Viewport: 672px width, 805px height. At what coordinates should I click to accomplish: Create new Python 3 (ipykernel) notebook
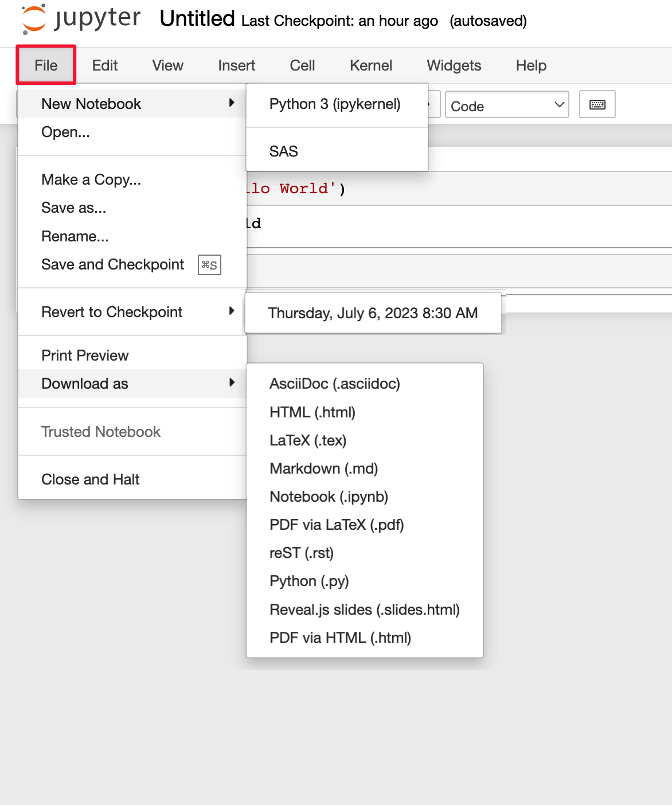(337, 104)
